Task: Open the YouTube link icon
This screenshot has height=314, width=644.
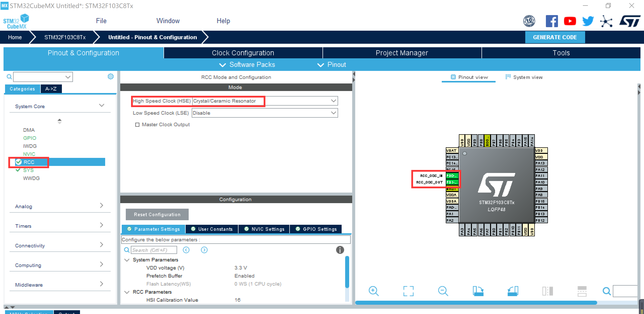Action: pyautogui.click(x=570, y=21)
